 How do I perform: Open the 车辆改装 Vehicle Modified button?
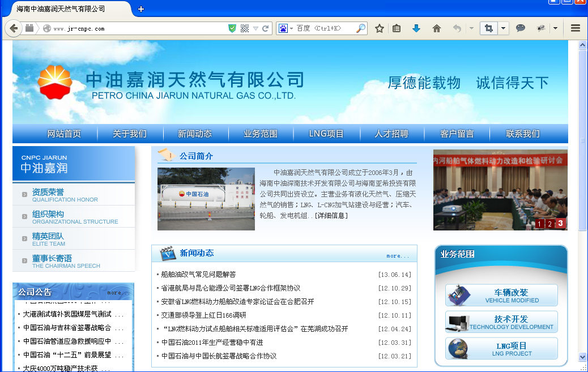click(x=501, y=295)
